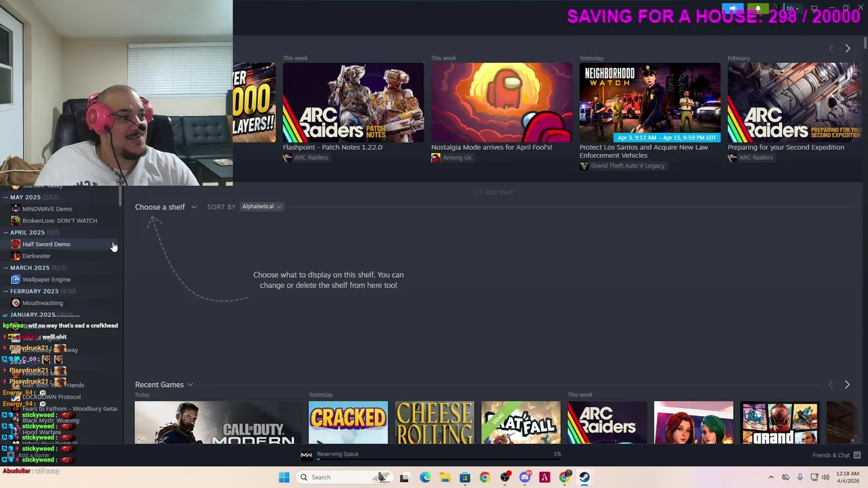Viewport: 868px width, 488px height.
Task: Open MINDWAVE Demo game icon in library
Action: tap(16, 209)
